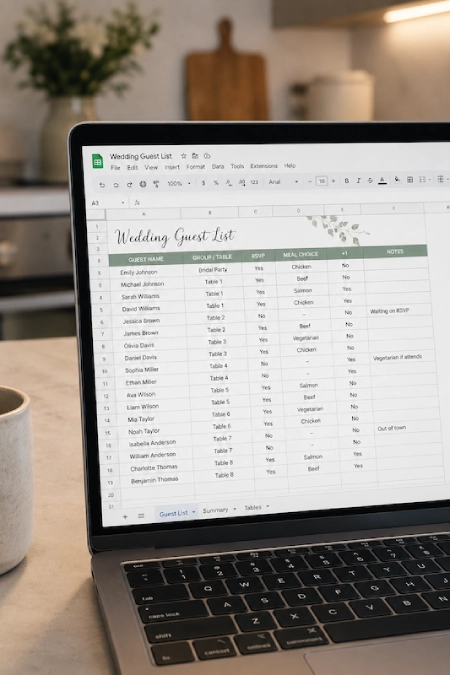Select the MEAL CHOICE header cell
Viewport: 450px width, 675px height.
(301, 254)
